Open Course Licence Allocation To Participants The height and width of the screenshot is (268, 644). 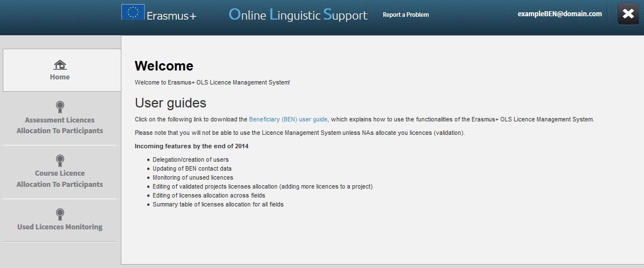pos(60,178)
